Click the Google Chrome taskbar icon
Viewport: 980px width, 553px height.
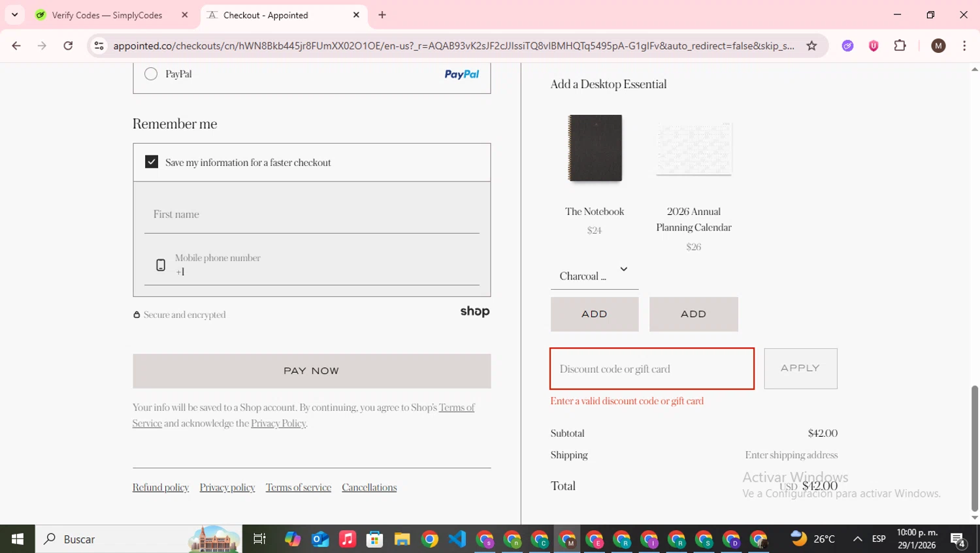430,539
